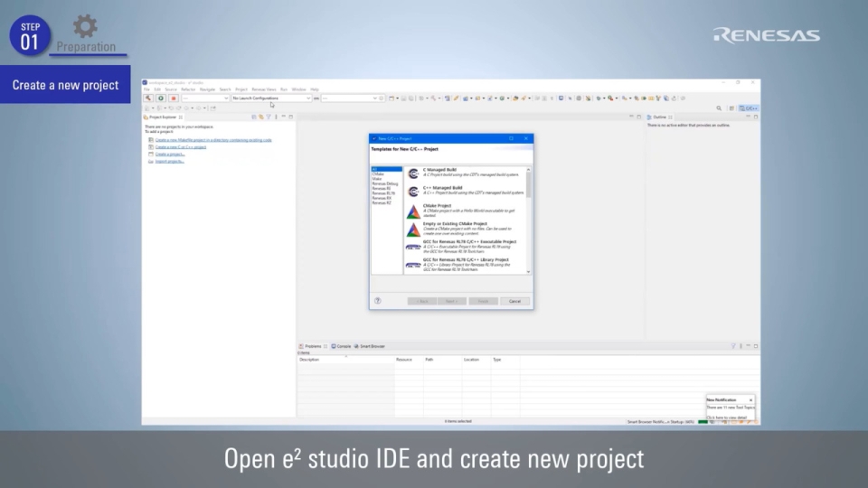Image resolution: width=868 pixels, height=488 pixels.
Task: Click the dialog help question mark icon
Action: [x=378, y=301]
